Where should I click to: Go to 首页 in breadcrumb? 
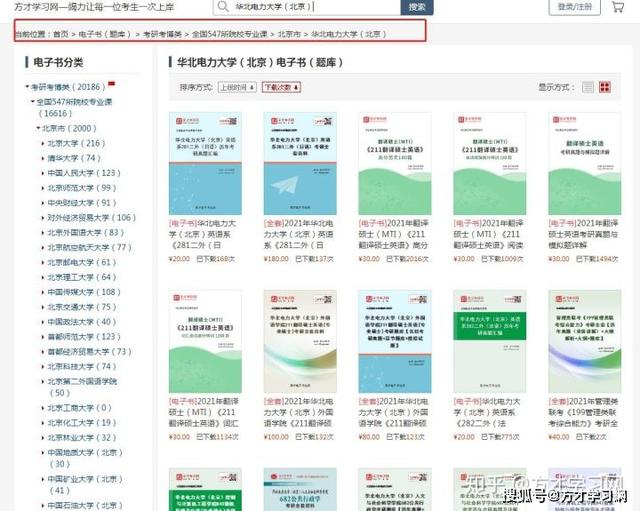[x=61, y=34]
